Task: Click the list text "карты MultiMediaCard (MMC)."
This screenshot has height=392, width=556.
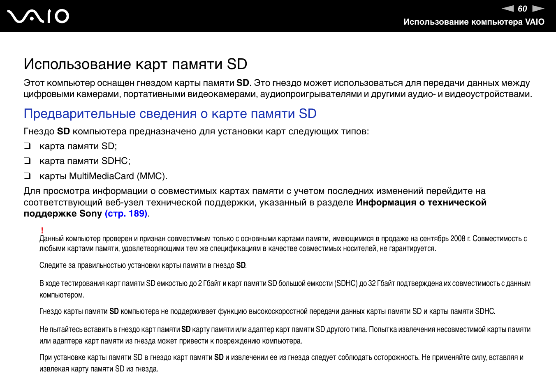Action: pos(103,176)
